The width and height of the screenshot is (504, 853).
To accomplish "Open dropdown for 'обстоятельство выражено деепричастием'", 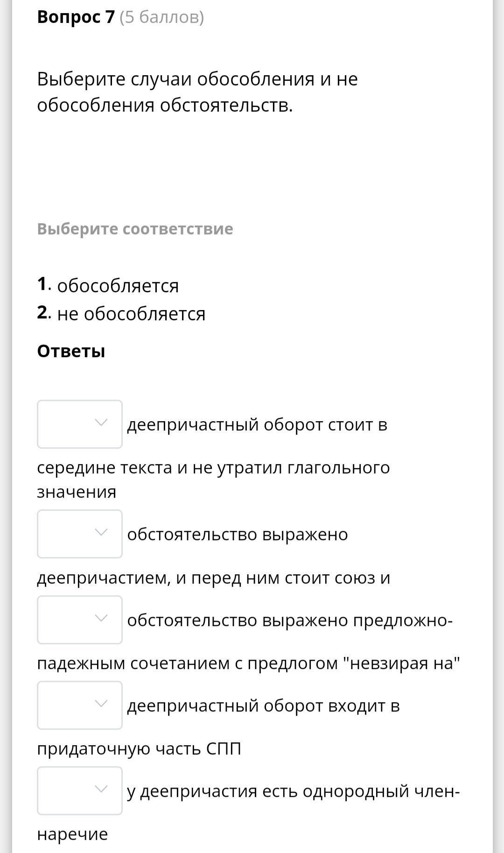I will coord(79,534).
